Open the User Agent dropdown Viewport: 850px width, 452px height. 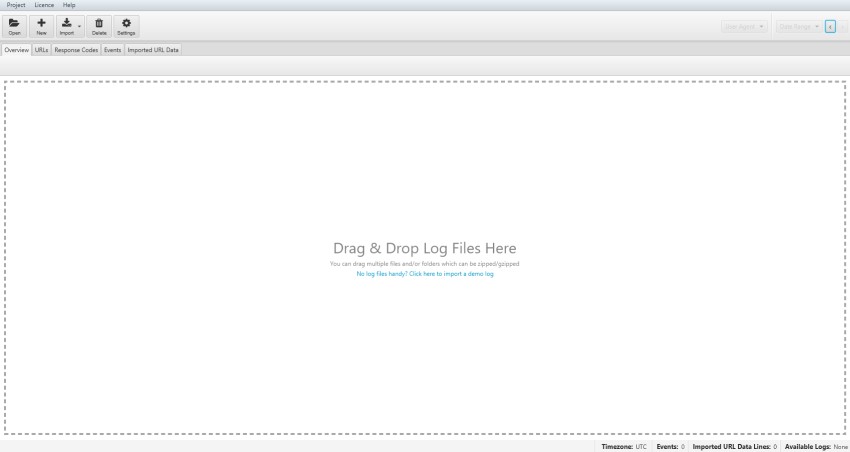coord(744,27)
